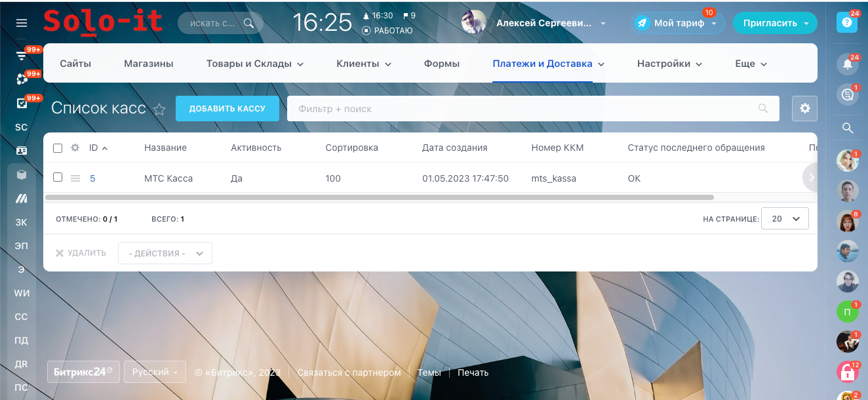The width and height of the screenshot is (868, 400).
Task: Check the МТС Касса row checkbox
Action: [58, 178]
